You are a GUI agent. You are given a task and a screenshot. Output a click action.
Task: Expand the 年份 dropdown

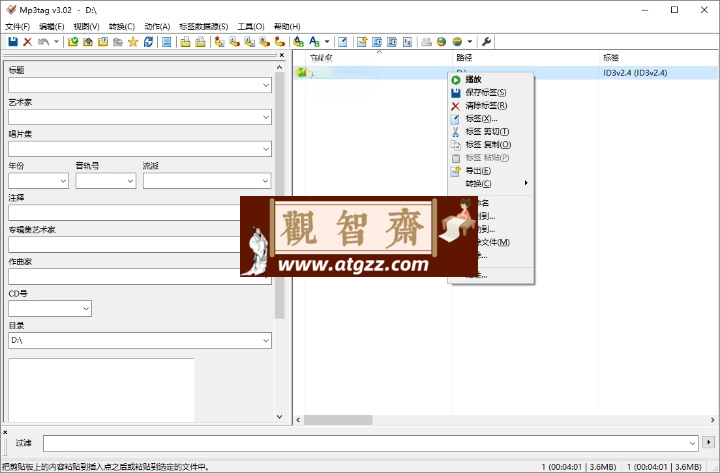[63, 181]
